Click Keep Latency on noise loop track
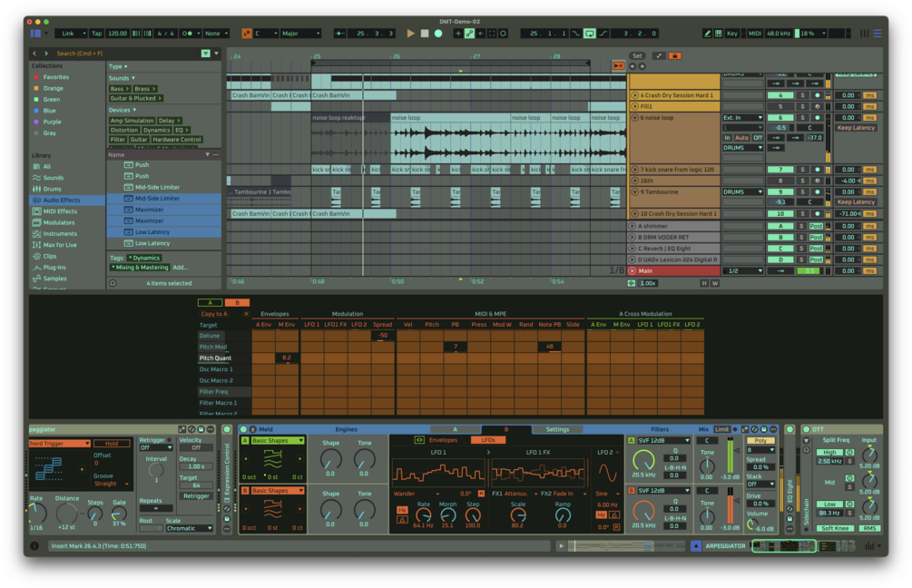The image size is (912, 588). [856, 128]
